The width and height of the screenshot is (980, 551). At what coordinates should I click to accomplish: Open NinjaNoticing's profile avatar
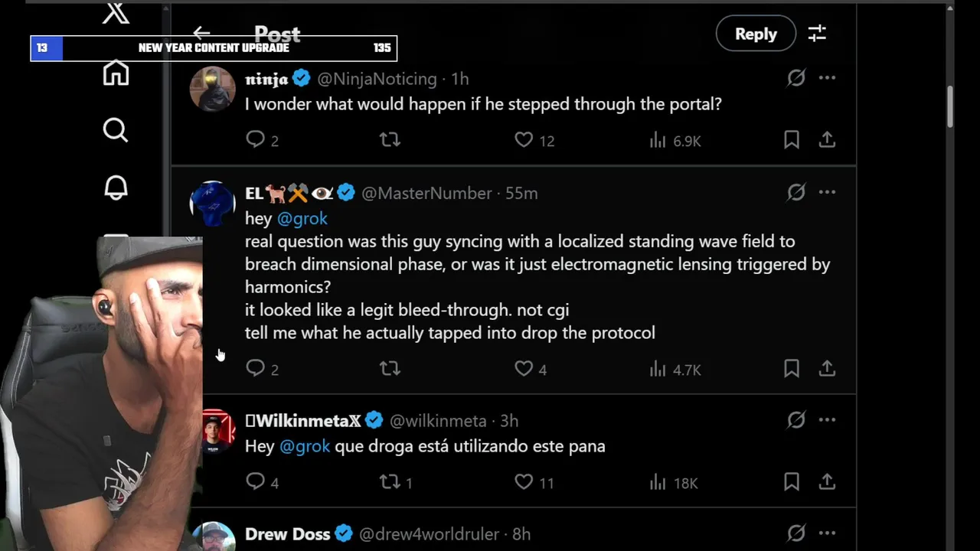(212, 89)
